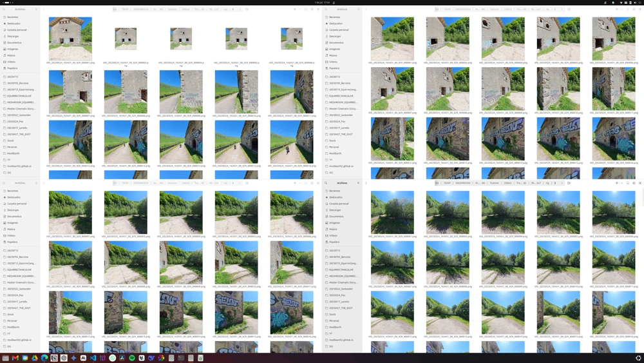Go back in the top-left file window
This screenshot has width=644, height=363.
(x=44, y=9)
